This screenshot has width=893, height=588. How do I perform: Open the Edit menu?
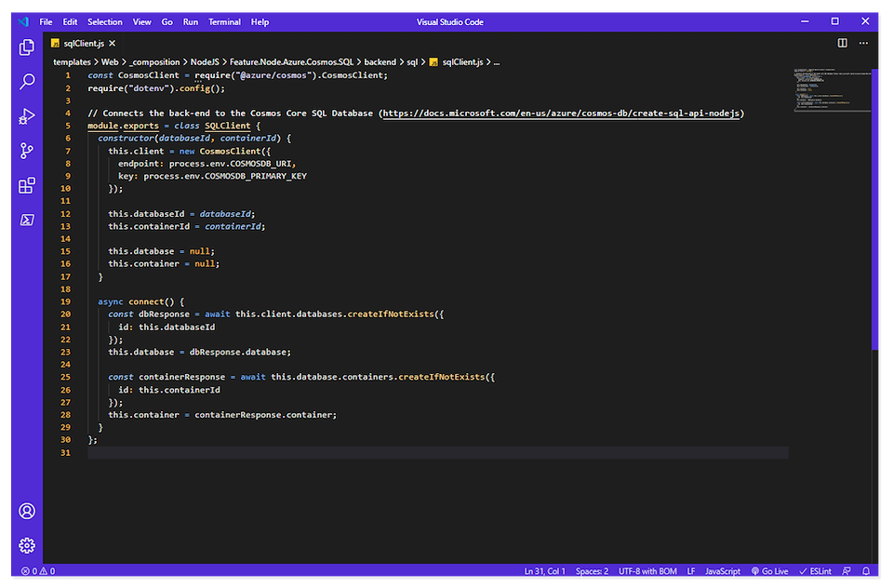70,22
